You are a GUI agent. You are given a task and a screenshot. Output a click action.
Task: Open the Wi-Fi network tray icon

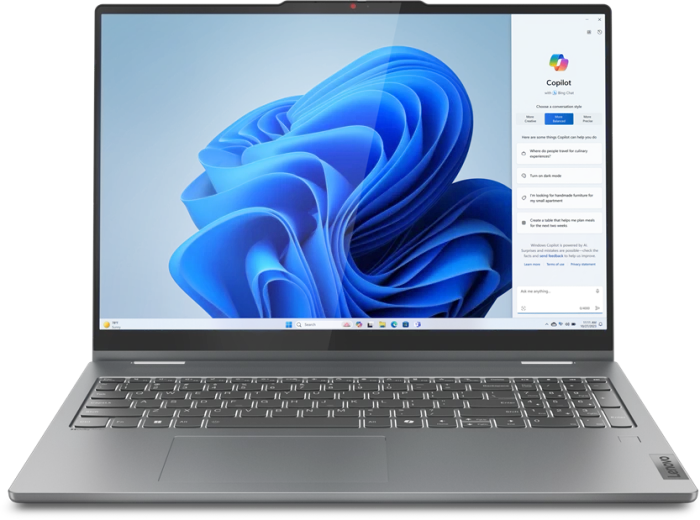click(561, 324)
